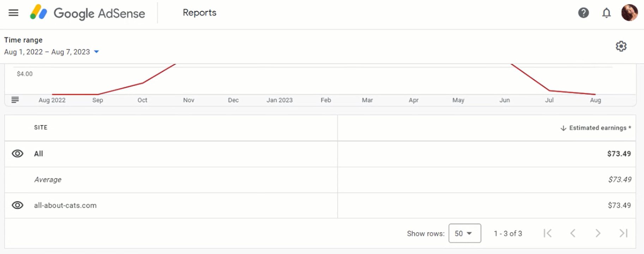Open the account profile avatar
Screen dimensions: 644x254
tap(630, 13)
